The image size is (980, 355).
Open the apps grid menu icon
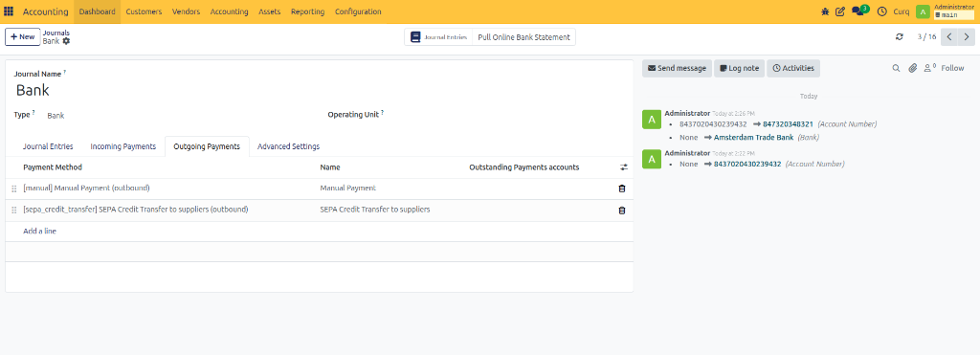tap(9, 11)
